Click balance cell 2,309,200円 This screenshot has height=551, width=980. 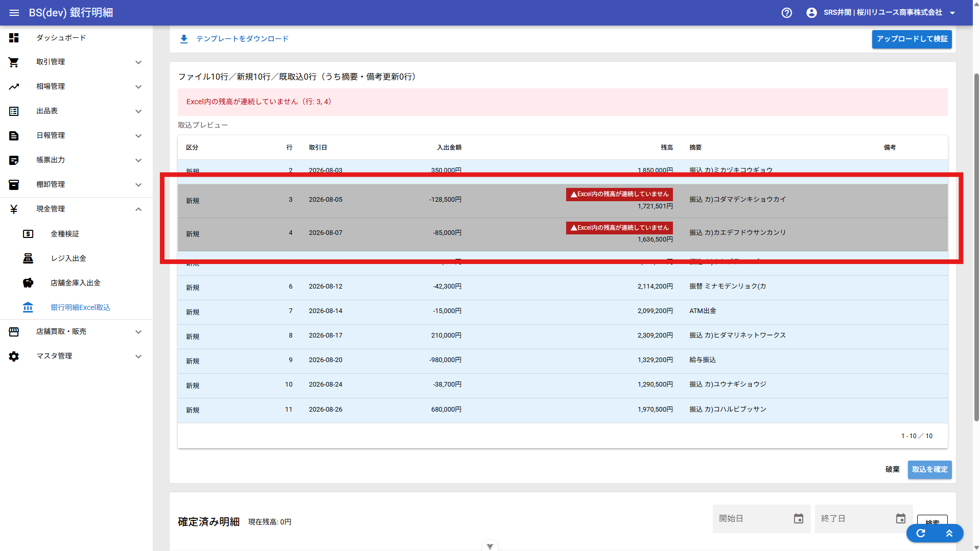[655, 336]
